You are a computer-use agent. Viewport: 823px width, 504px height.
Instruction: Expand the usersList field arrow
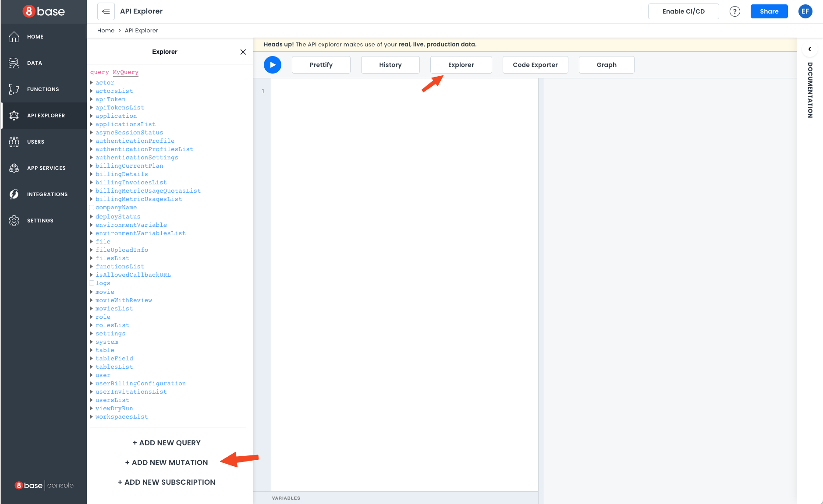[x=92, y=400]
